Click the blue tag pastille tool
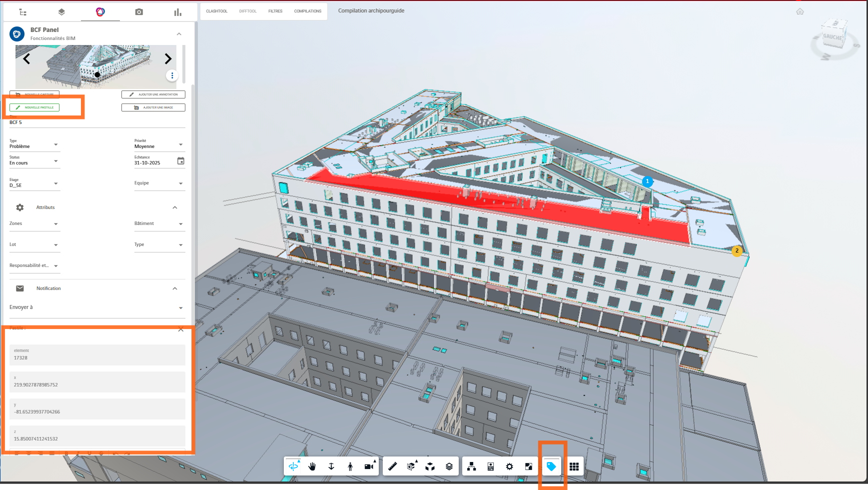Screen dimensions: 868x490 tap(551, 466)
